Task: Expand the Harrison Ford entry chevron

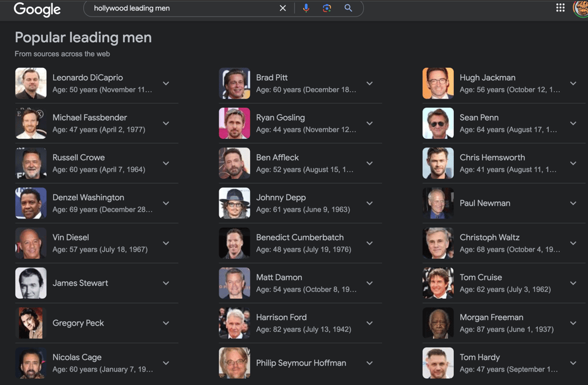Action: point(369,323)
